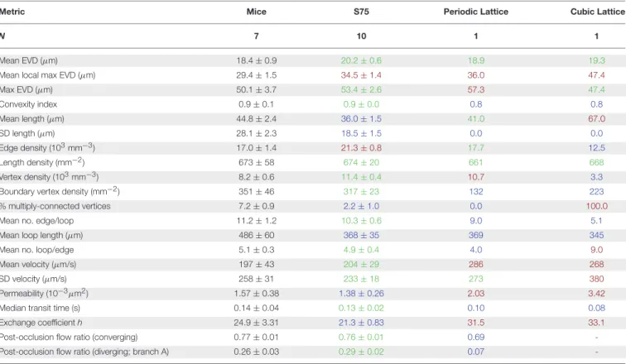
Task: Select Cubic Lattice value 668
Action: point(596,163)
